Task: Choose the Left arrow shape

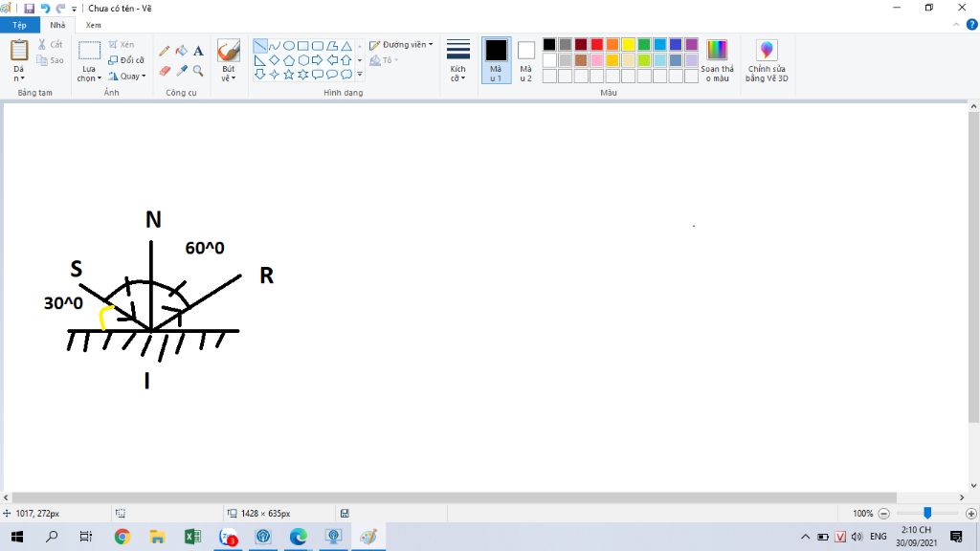Action: pos(332,60)
